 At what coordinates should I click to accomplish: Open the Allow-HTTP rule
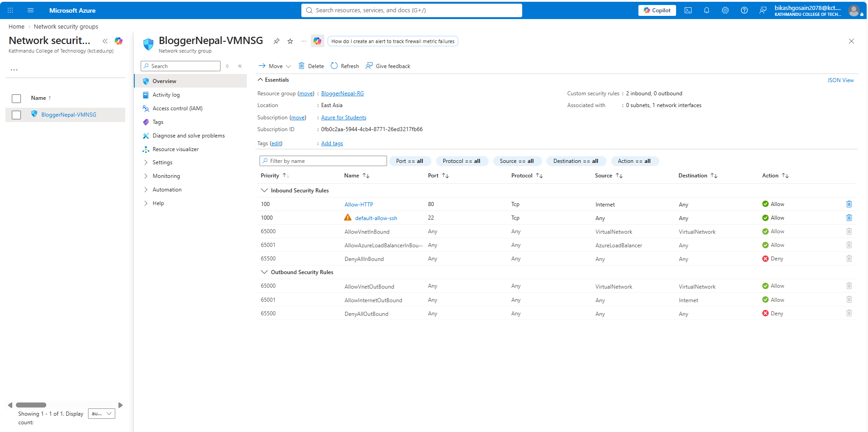359,205
